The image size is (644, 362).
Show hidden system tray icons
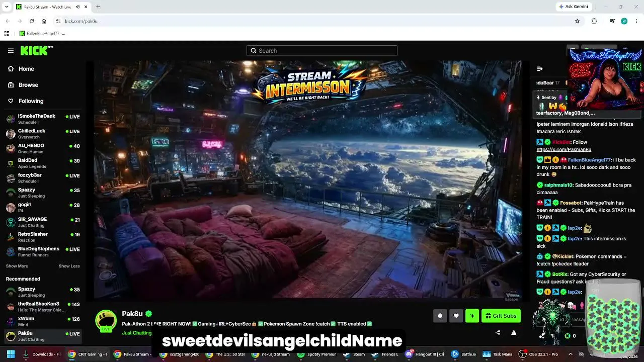tap(570, 354)
